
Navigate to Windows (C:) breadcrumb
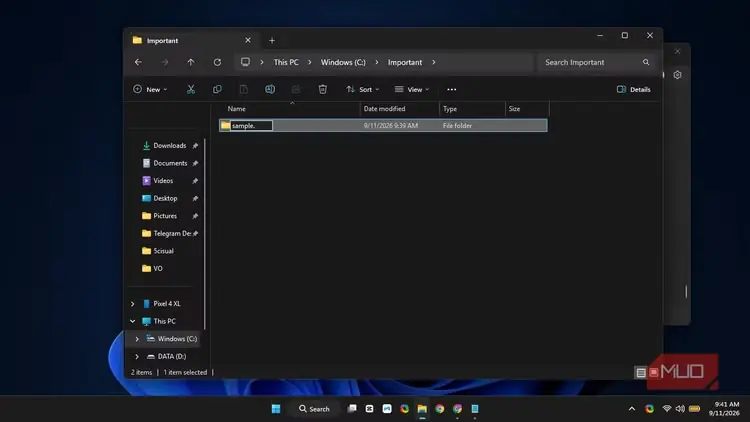click(x=343, y=62)
